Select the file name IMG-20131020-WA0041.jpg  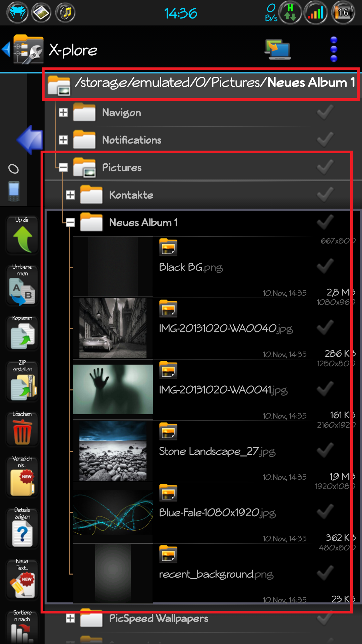coord(223,390)
